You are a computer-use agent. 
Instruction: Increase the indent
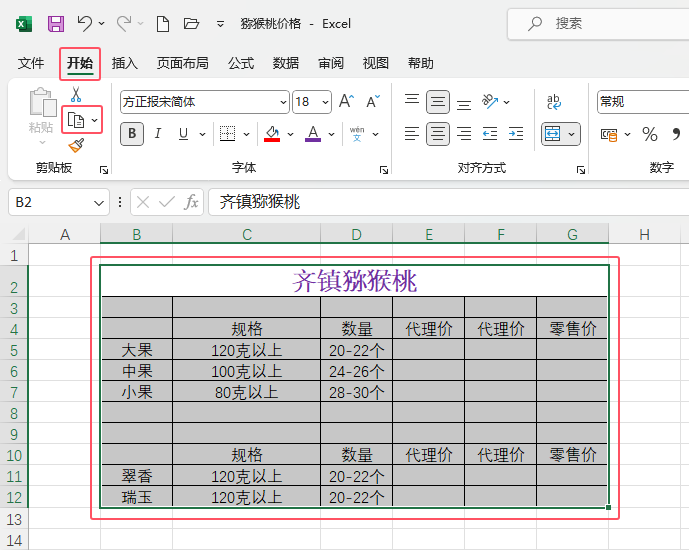pyautogui.click(x=516, y=134)
